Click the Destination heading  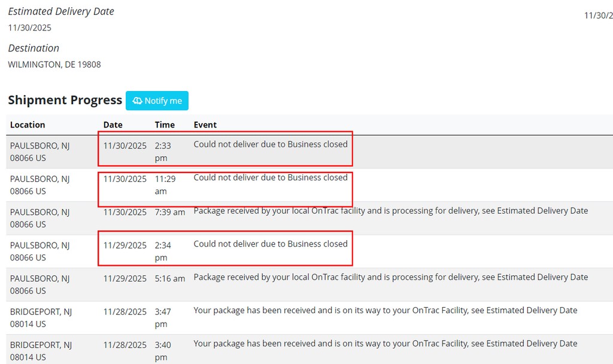pyautogui.click(x=34, y=48)
